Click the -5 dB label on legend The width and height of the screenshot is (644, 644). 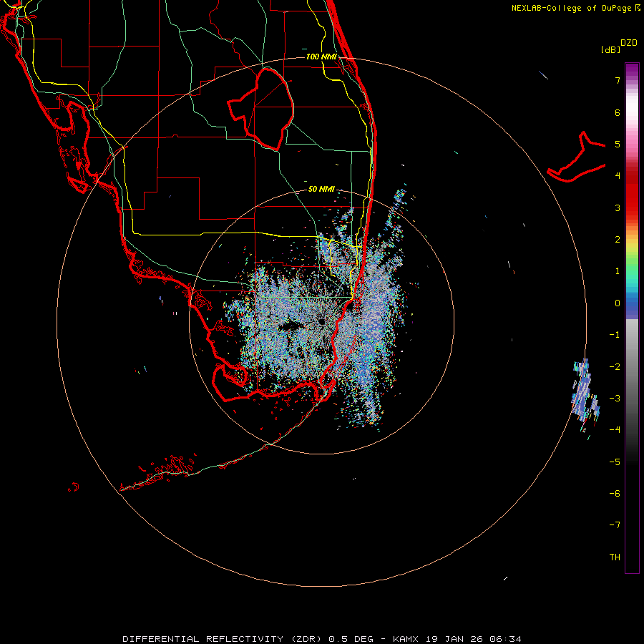click(615, 462)
